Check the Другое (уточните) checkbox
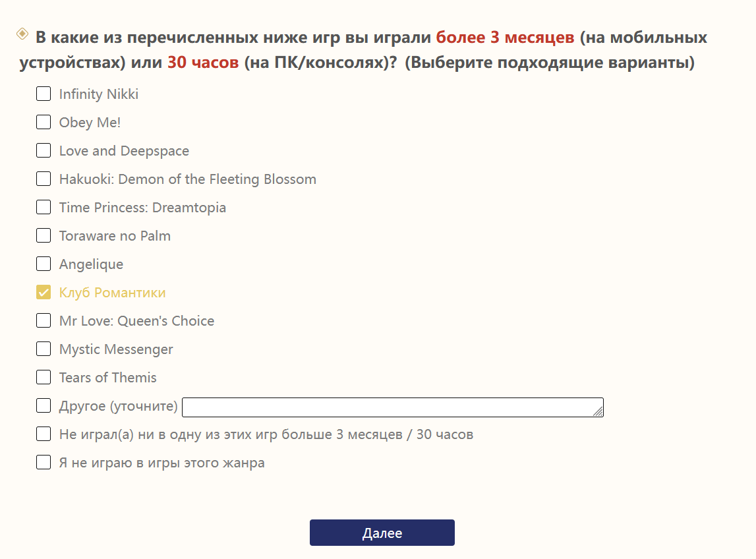 coord(44,406)
